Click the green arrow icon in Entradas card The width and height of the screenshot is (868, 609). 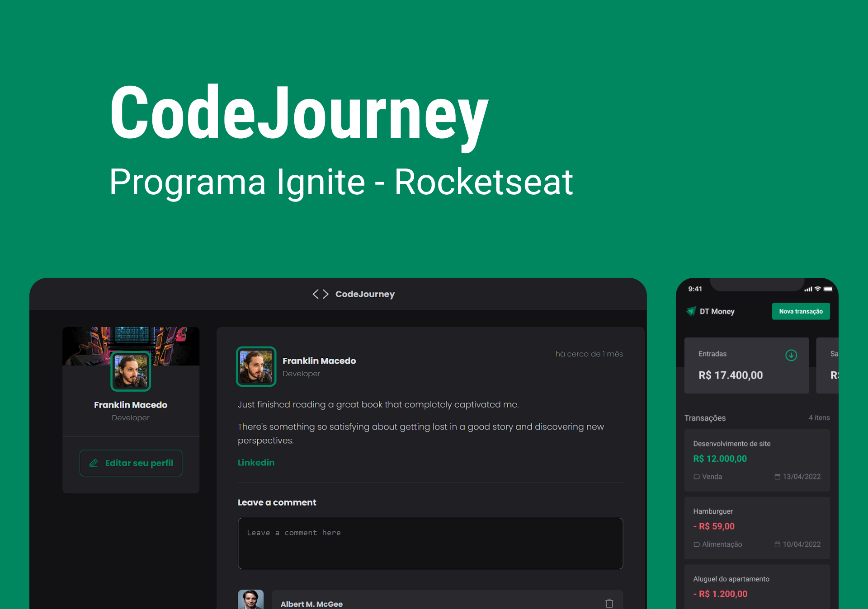[x=791, y=355]
